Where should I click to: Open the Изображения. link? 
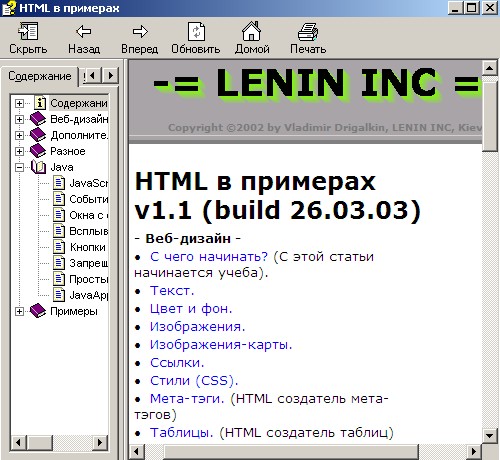[197, 327]
